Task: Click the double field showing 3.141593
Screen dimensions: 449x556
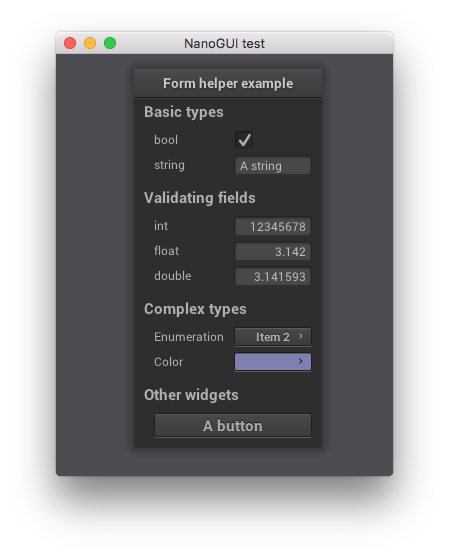Action: [x=273, y=276]
